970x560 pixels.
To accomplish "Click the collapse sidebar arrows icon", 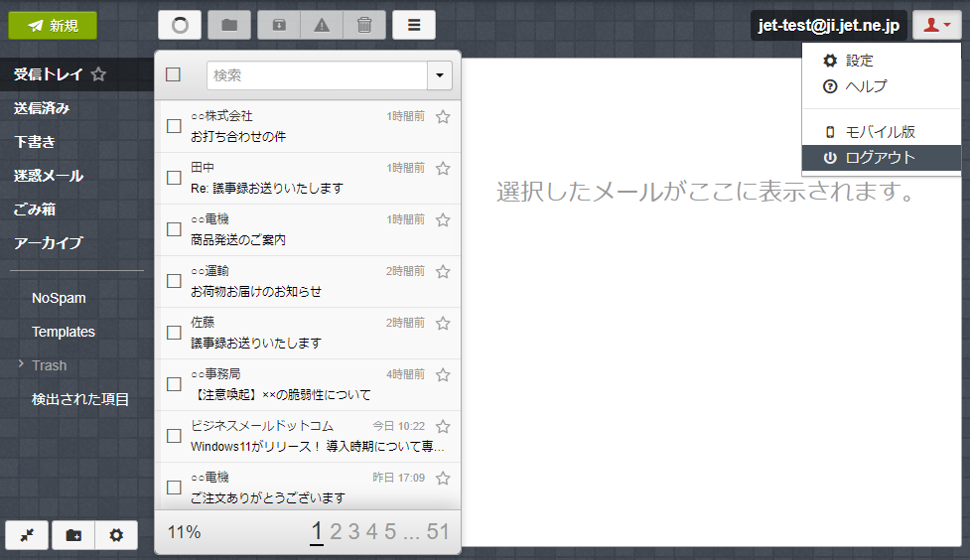I will click(27, 535).
